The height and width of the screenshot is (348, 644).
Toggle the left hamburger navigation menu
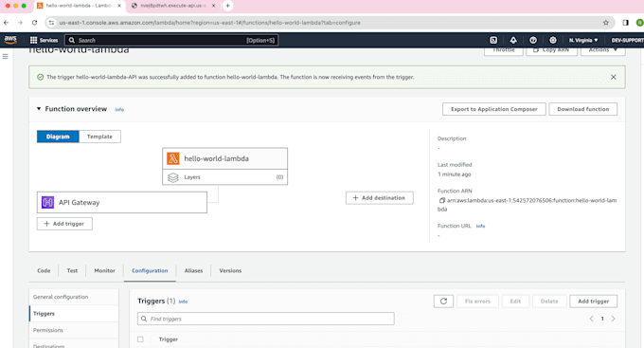(6, 56)
